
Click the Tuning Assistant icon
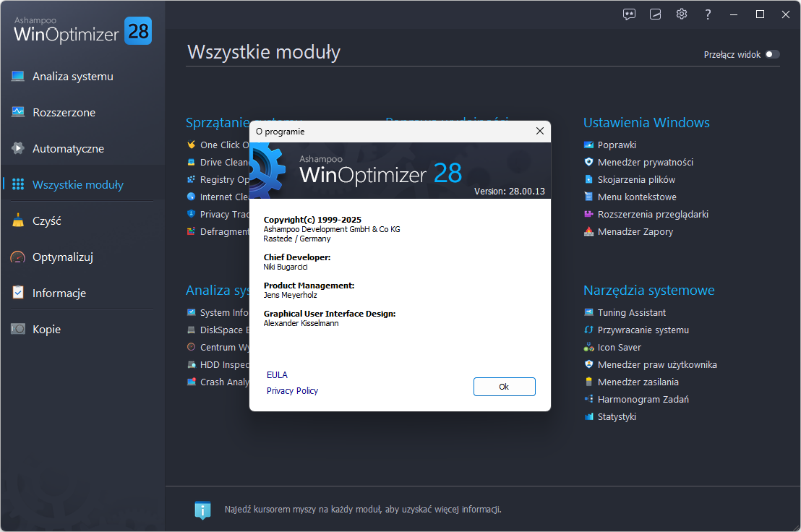click(588, 312)
